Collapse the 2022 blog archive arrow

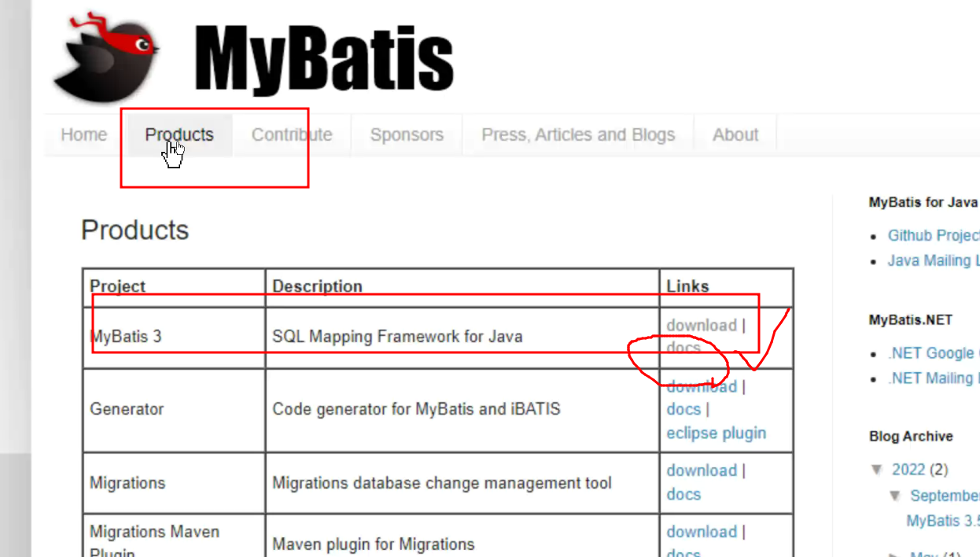(x=877, y=470)
